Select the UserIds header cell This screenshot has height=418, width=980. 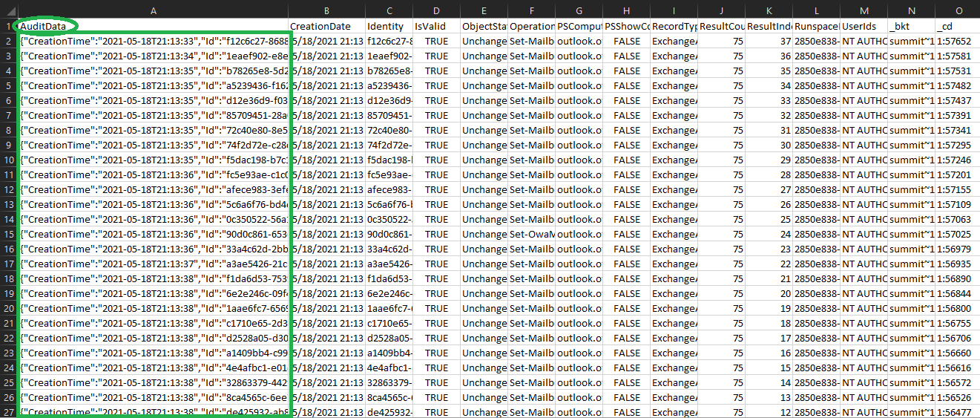point(864,26)
